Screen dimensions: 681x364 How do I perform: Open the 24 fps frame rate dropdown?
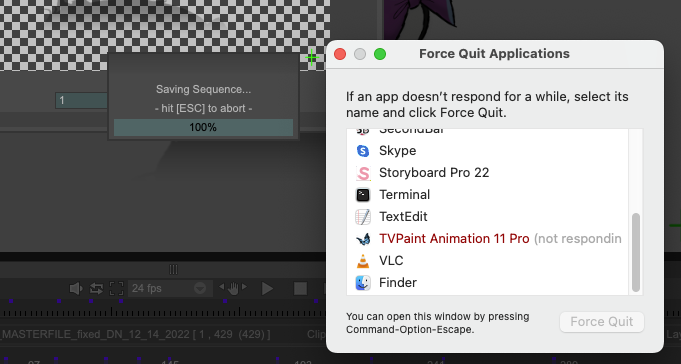pos(170,288)
